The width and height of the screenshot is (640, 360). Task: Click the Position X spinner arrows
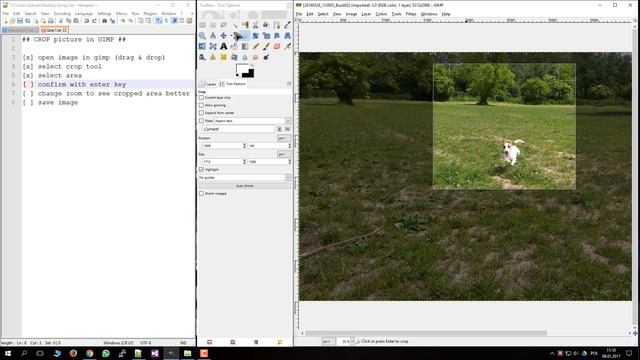click(x=244, y=146)
